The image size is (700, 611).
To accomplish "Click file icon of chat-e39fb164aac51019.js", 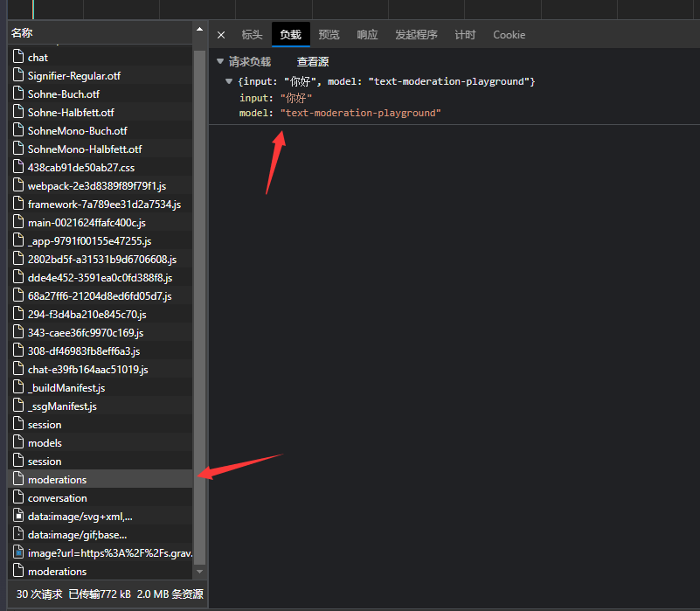I will (18, 369).
